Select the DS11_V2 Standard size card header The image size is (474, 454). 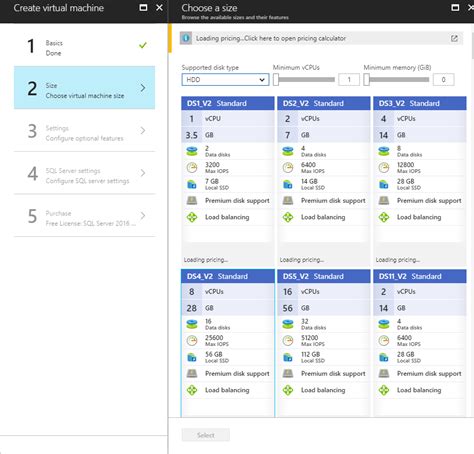[420, 276]
